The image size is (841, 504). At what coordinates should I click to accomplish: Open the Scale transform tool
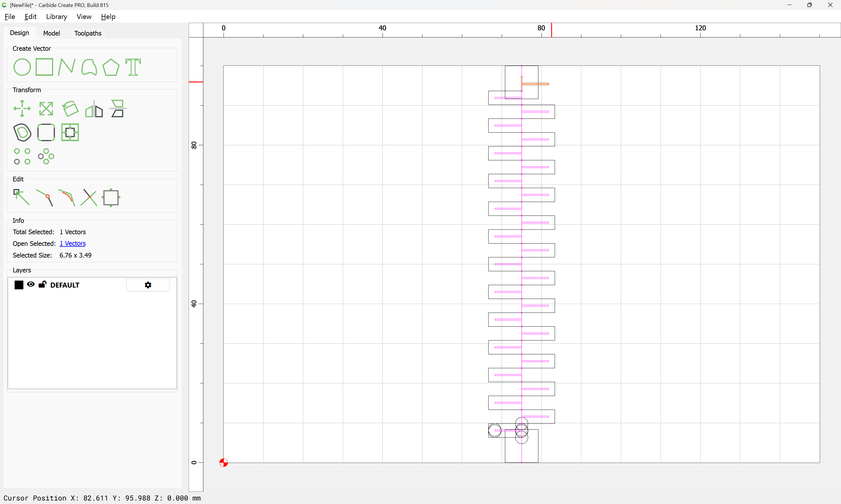click(x=46, y=109)
